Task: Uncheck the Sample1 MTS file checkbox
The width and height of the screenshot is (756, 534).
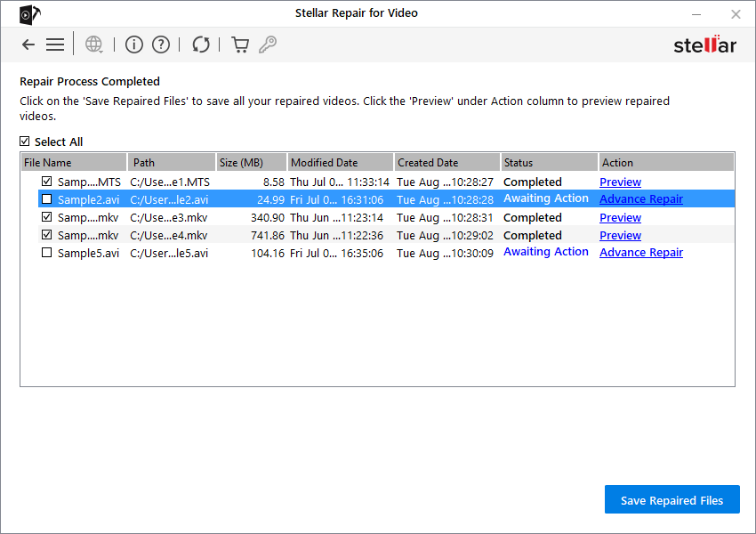Action: 47,182
